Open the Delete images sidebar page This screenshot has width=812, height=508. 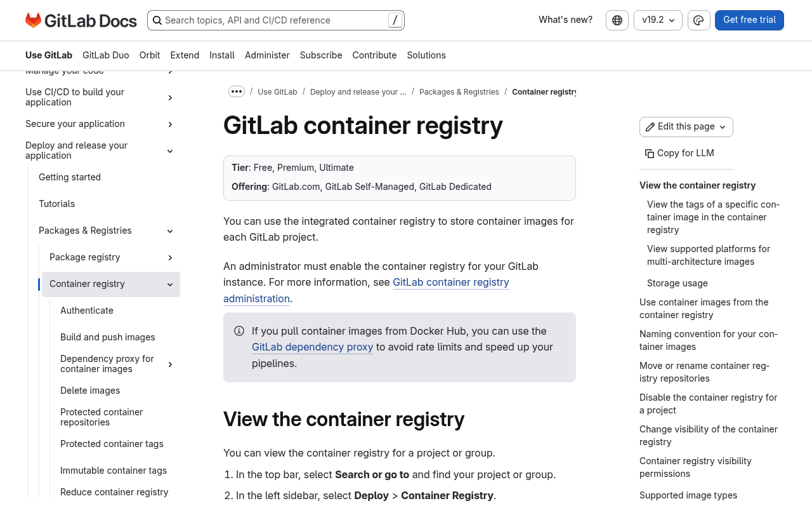point(90,391)
